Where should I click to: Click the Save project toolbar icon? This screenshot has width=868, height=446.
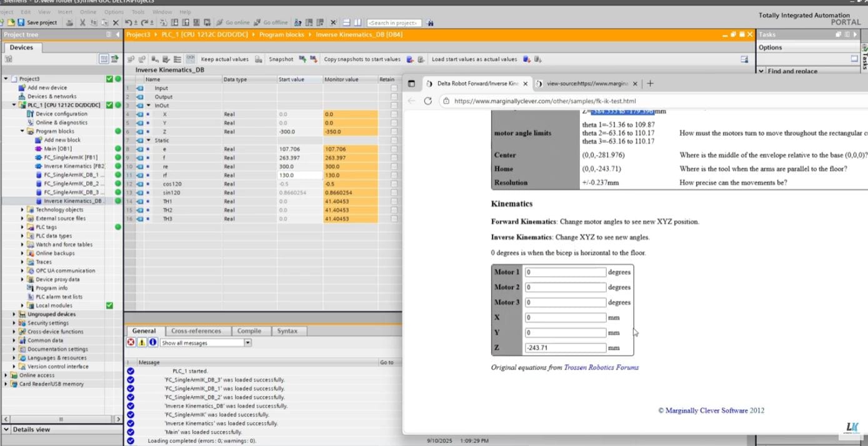click(21, 22)
